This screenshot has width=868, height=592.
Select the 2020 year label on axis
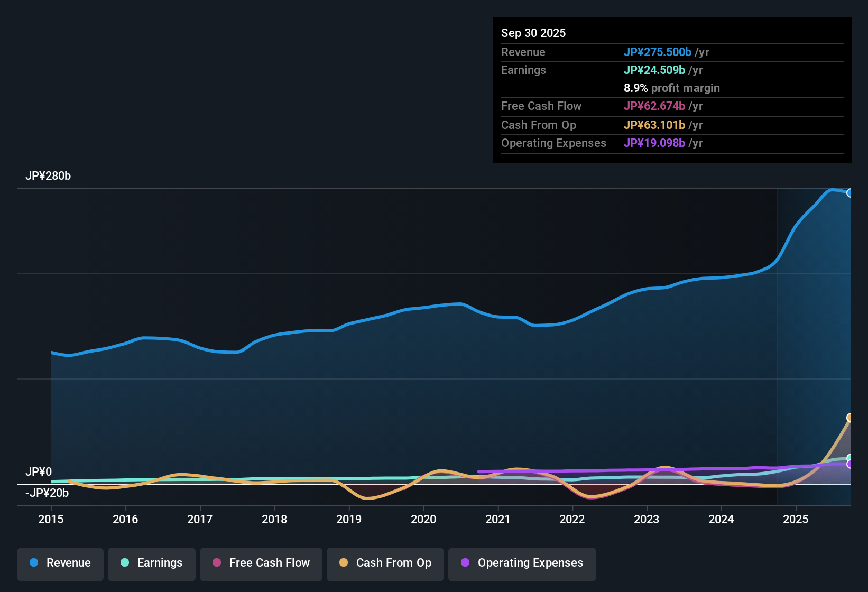(x=423, y=520)
